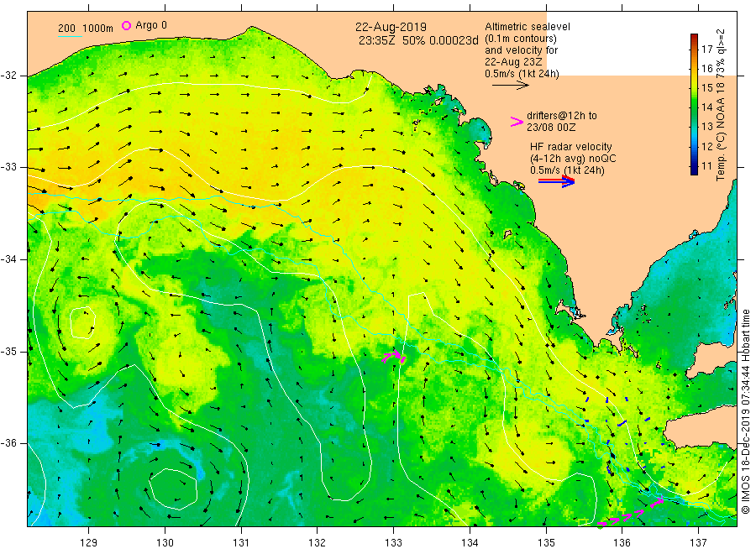Click the '22-Aug-2019' date title

pos(391,27)
